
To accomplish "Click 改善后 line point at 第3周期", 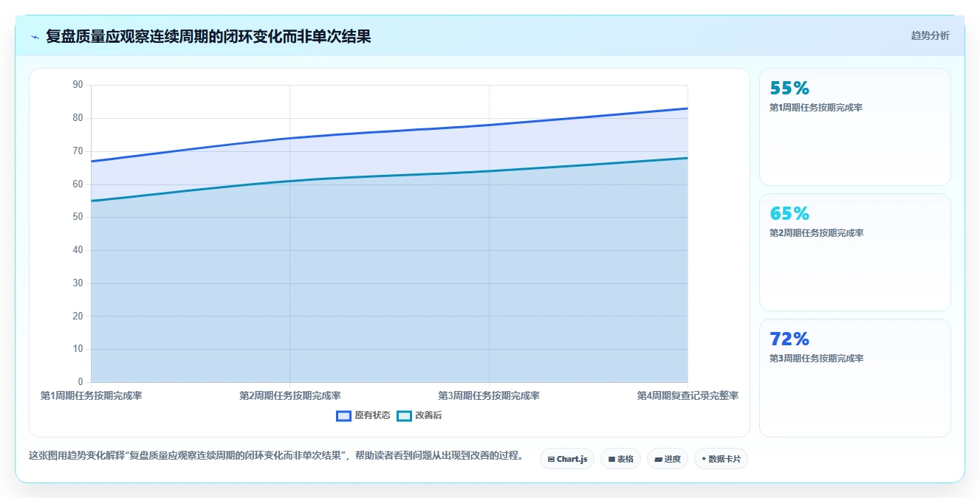I will click(489, 171).
